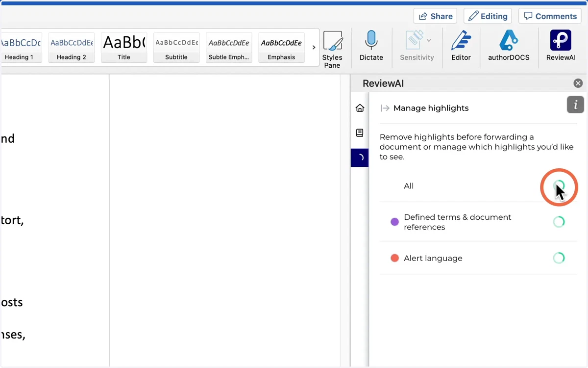This screenshot has width=588, height=368.
Task: Toggle Defined terms & document references highlights
Action: click(559, 222)
